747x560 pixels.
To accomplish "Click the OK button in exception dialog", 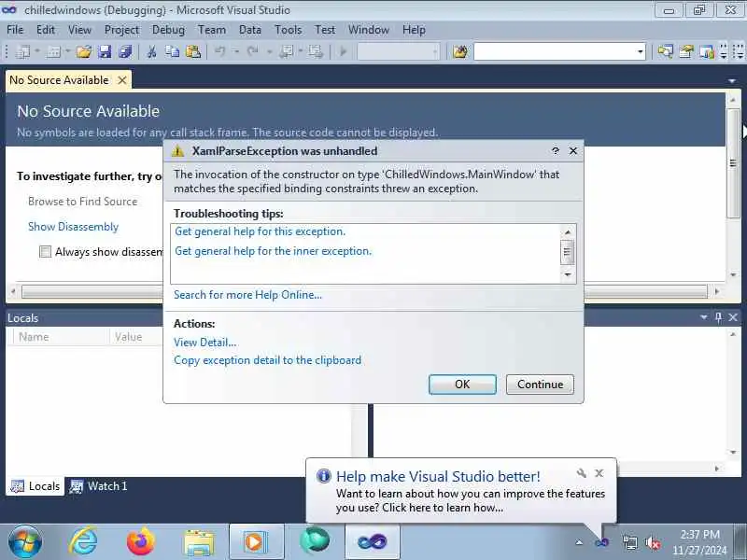I will coord(462,385).
